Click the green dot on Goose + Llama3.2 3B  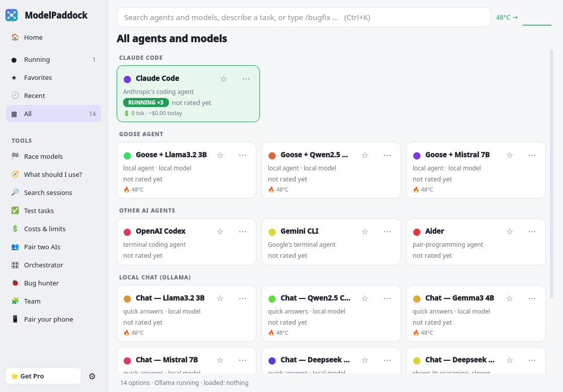tap(127, 155)
